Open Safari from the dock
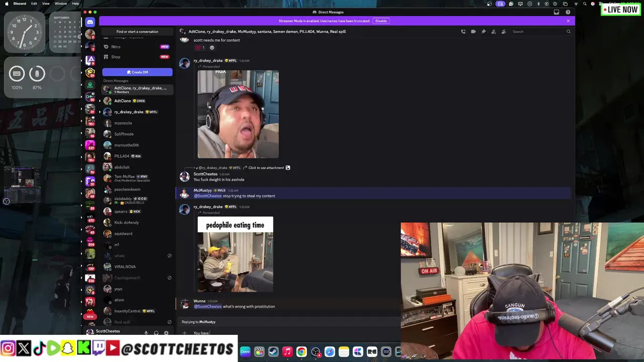The height and width of the screenshot is (362, 644). coord(330,352)
